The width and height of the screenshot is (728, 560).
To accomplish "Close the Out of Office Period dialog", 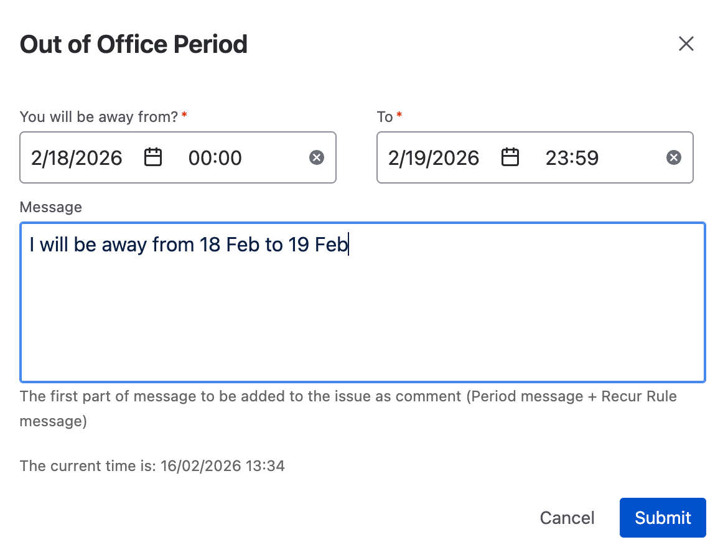I will pyautogui.click(x=686, y=44).
